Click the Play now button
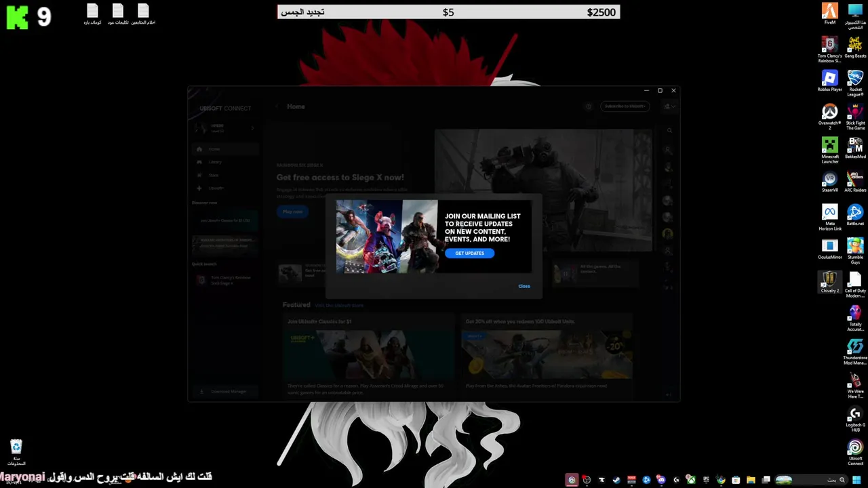 (292, 211)
